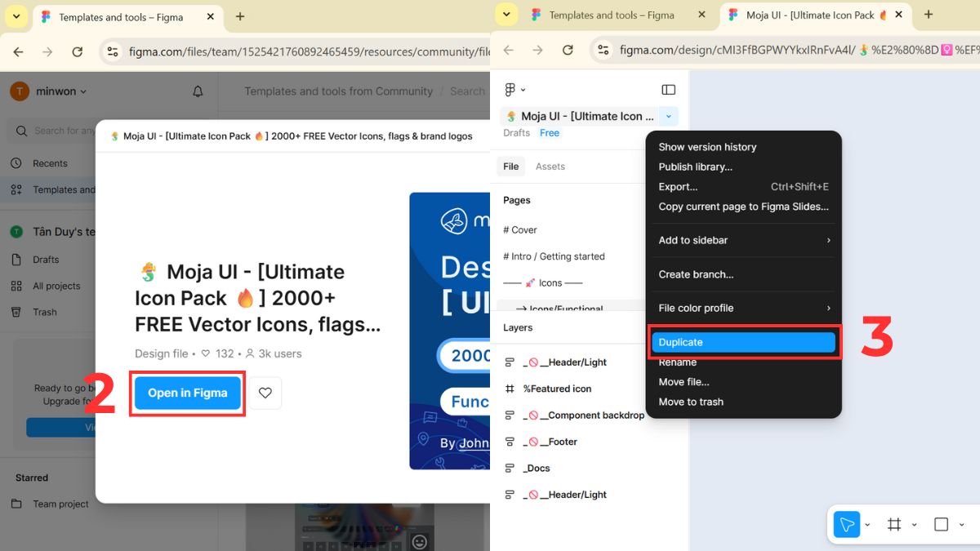Select the Frame tool in bottom toolbar
980x551 pixels.
tap(894, 524)
